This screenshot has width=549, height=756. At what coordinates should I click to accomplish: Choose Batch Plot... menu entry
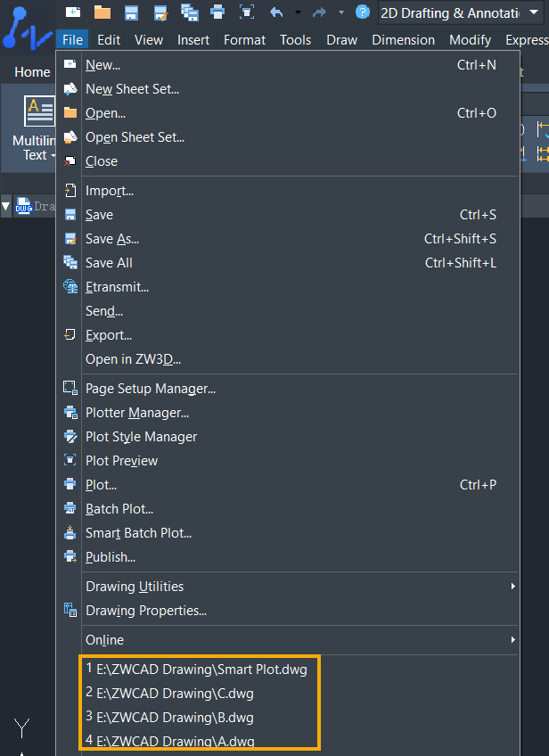[x=288, y=509]
